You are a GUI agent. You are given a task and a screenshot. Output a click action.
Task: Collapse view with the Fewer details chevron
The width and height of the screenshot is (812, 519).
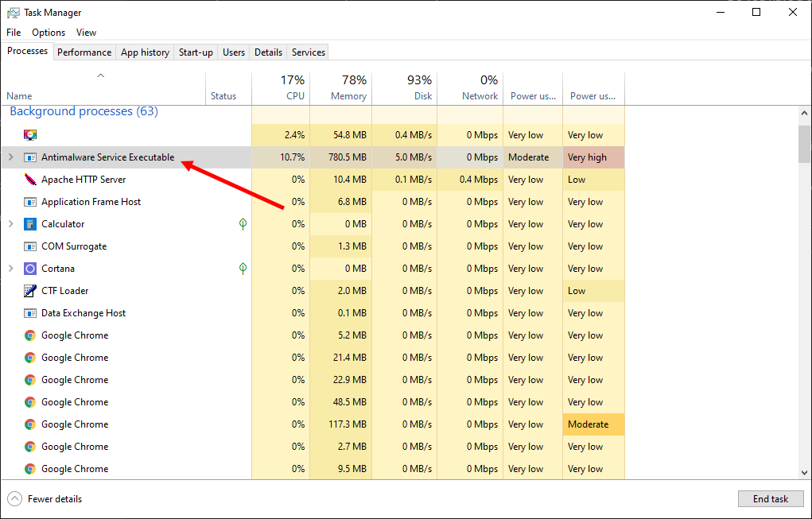click(x=15, y=499)
